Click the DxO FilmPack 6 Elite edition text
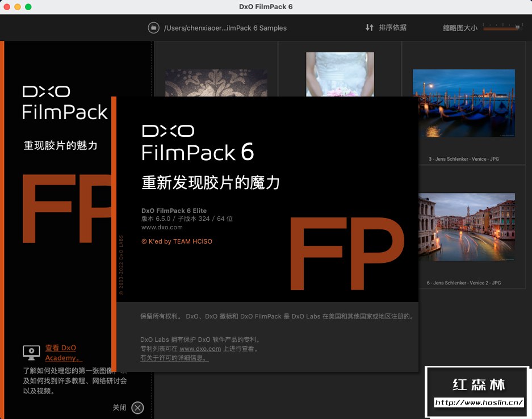 (174, 211)
